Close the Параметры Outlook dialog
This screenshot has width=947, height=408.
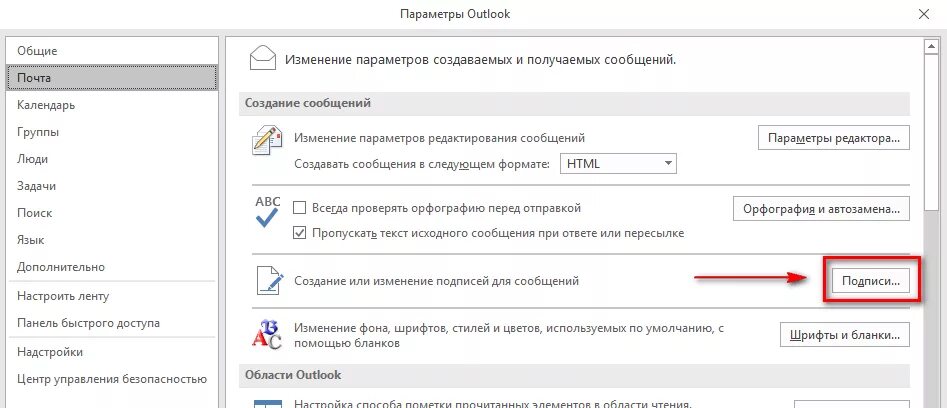923,14
